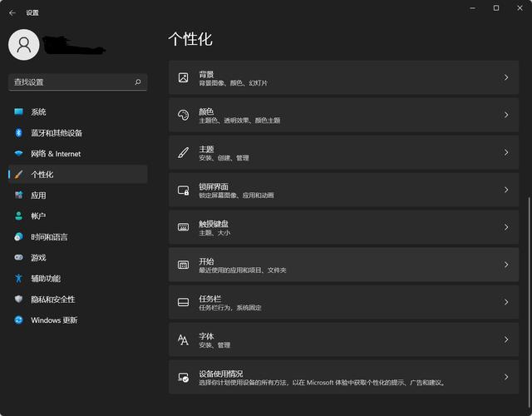Screen dimensions: 532x416
Task: Click the 锁屏界面 lock screen icon
Action: point(183,191)
